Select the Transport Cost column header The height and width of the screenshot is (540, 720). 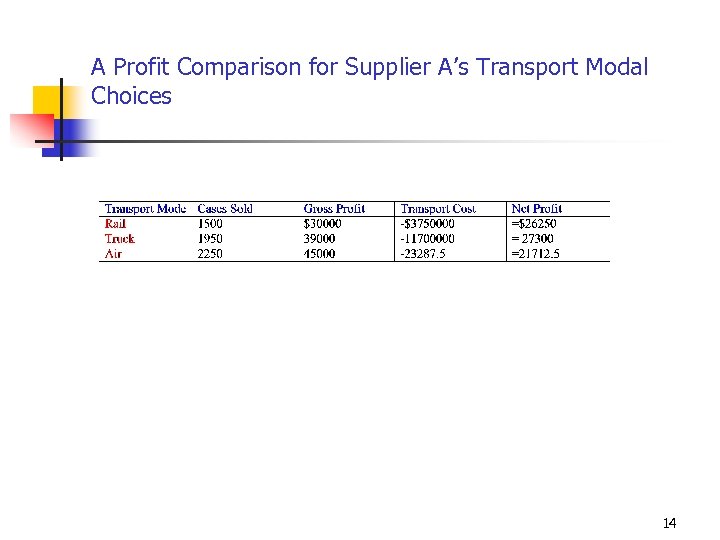(438, 209)
